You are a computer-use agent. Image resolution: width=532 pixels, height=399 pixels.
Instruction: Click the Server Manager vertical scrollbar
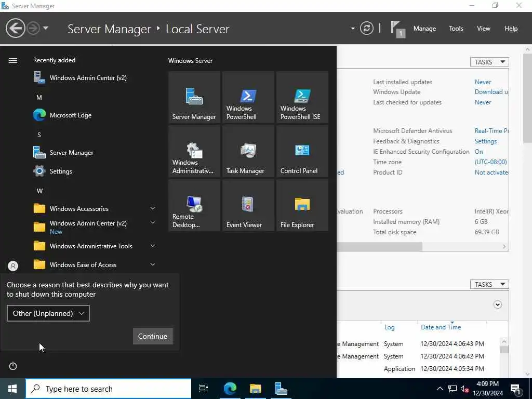528,98
